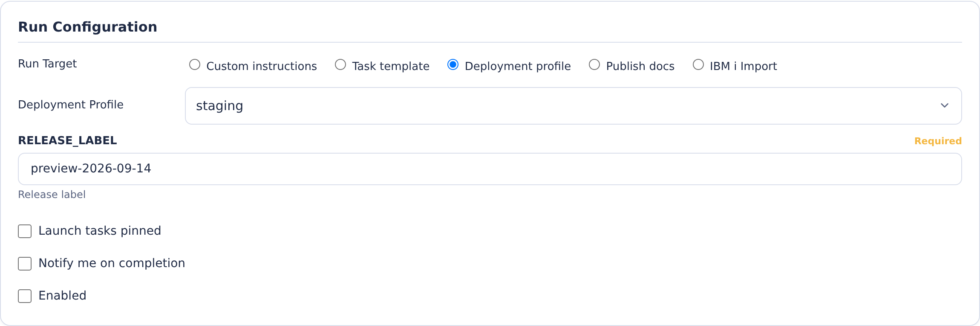Enable Launch tasks pinned checkbox
The height and width of the screenshot is (326, 980).
pyautogui.click(x=25, y=231)
